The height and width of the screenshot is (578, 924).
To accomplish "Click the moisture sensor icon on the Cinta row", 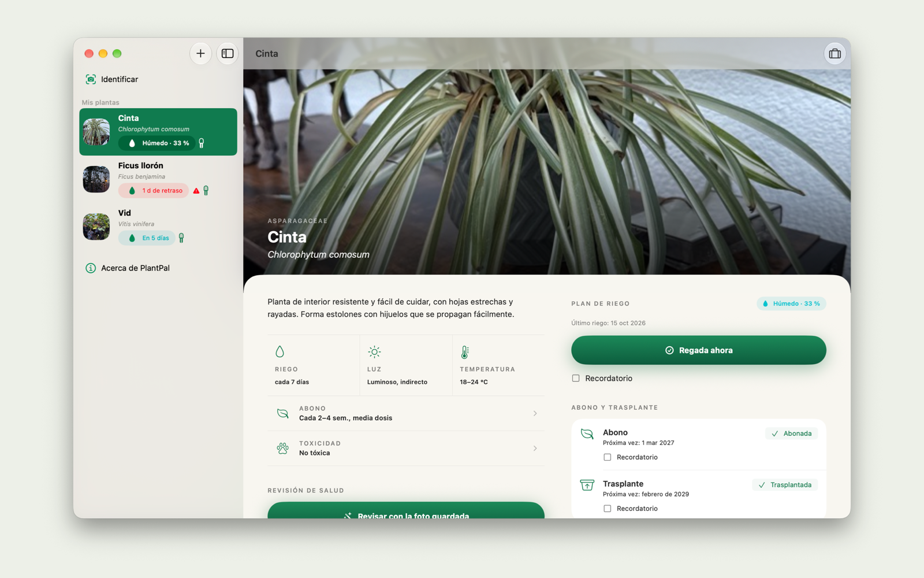I will coord(202,143).
